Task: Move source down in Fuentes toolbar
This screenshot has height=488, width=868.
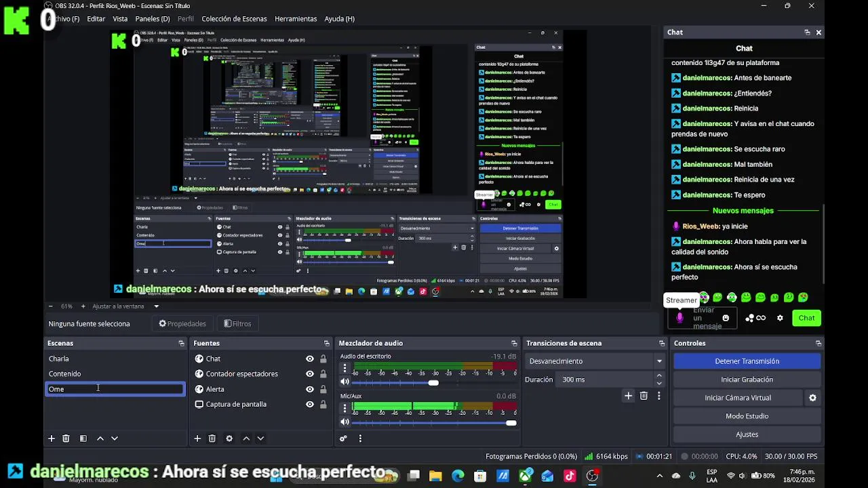Action: (x=260, y=439)
